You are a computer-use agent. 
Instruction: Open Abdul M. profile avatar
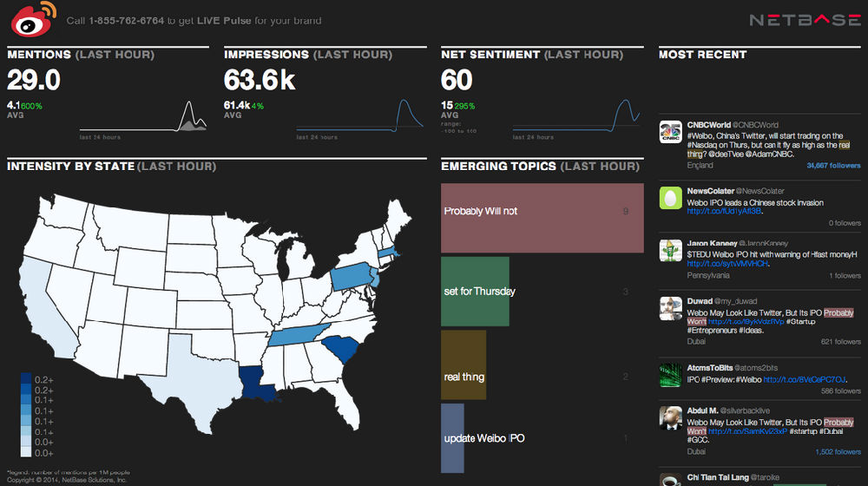tap(670, 418)
